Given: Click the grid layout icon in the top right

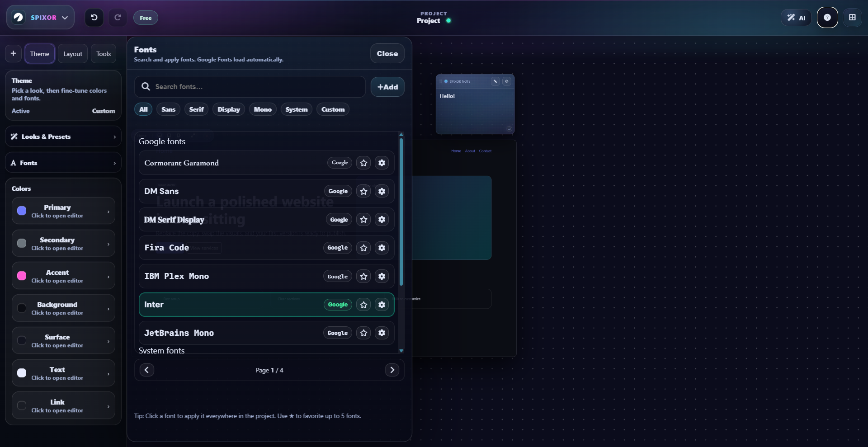Looking at the screenshot, I should click(853, 17).
